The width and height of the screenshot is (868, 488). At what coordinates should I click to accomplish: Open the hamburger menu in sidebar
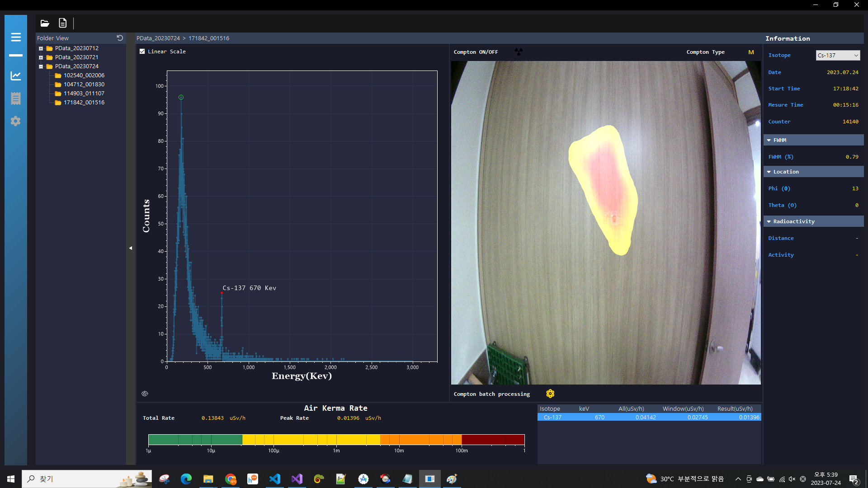16,37
